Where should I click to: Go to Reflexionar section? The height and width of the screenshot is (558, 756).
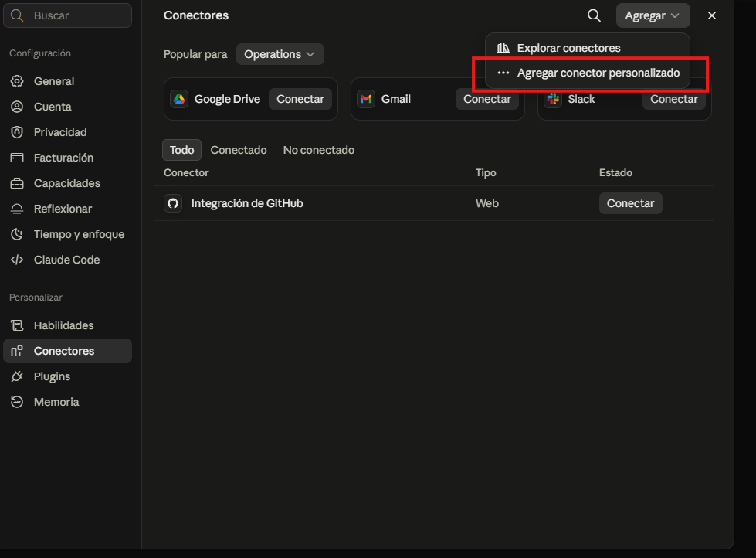pyautogui.click(x=67, y=209)
